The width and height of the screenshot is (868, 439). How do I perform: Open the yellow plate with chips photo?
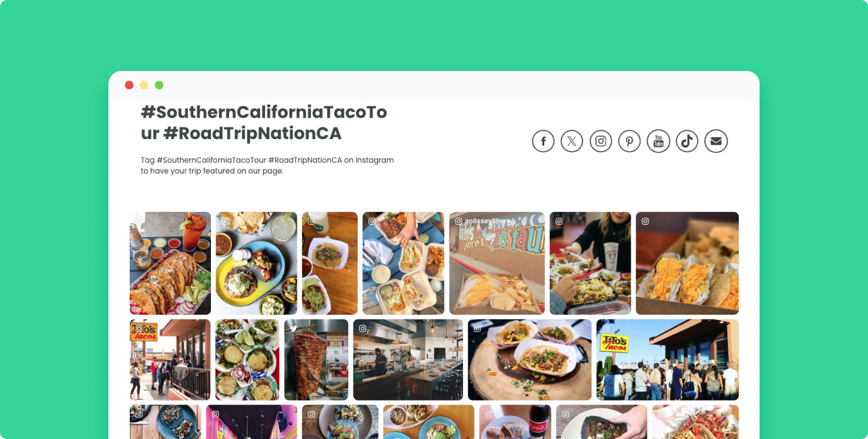coord(256,263)
